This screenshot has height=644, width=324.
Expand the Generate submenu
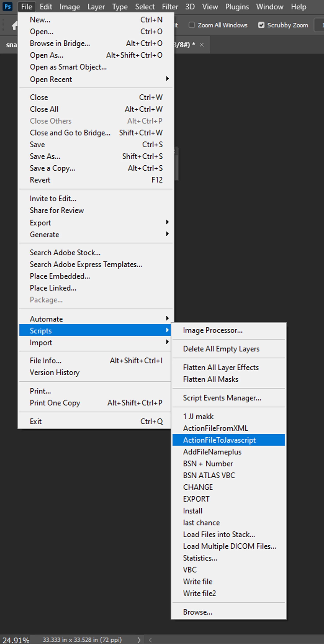(x=96, y=234)
